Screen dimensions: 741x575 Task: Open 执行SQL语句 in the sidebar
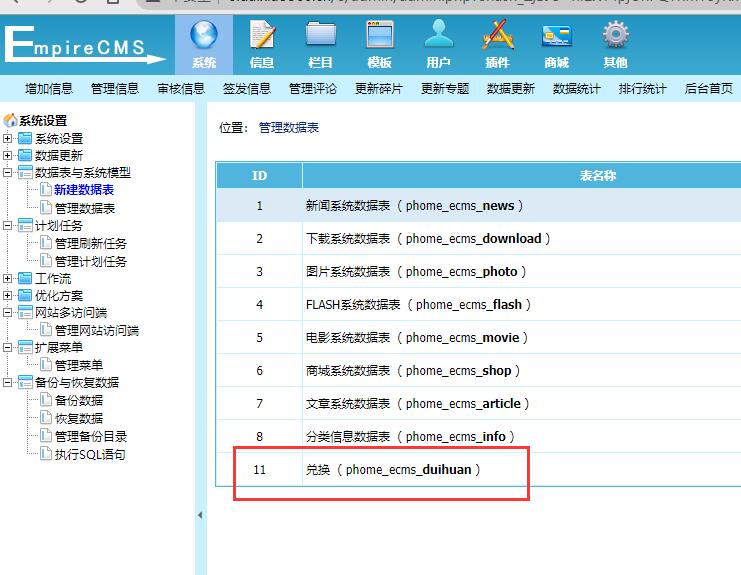[x=90, y=455]
